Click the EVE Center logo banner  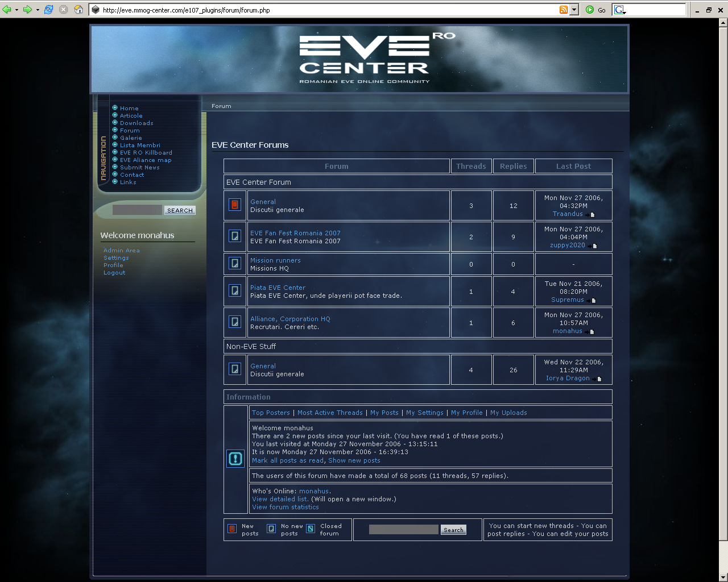pos(359,59)
